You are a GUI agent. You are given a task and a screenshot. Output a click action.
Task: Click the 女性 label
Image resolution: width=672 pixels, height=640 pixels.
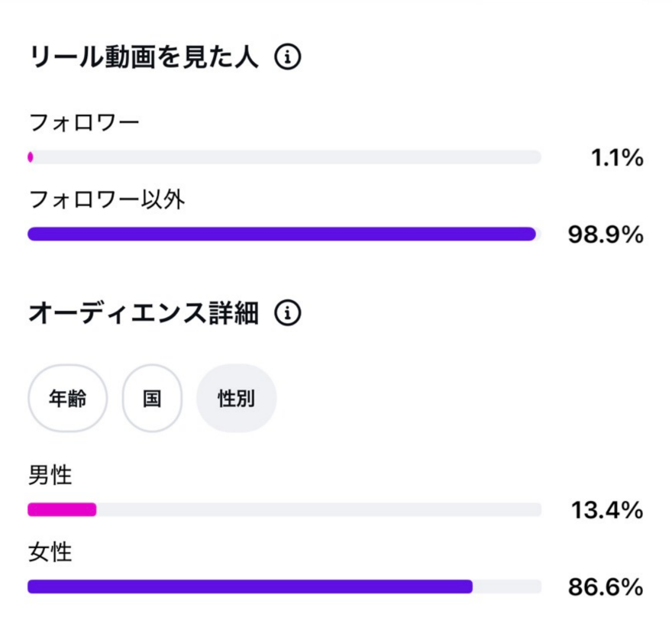50,552
